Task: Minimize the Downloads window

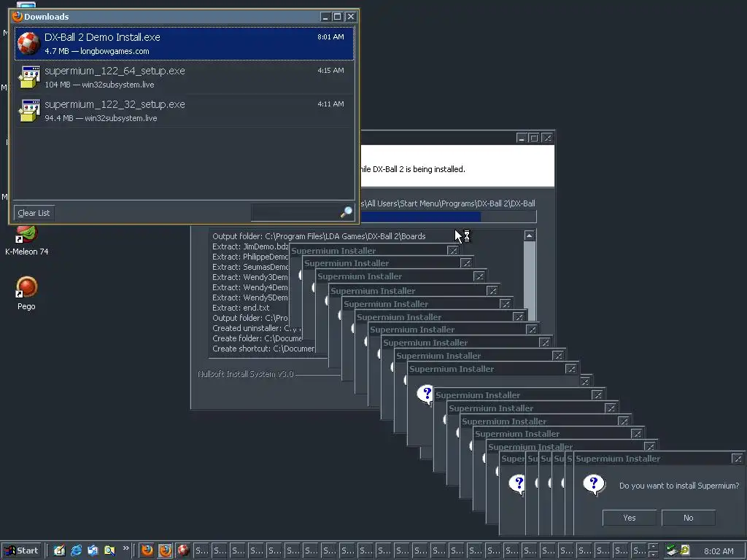Action: point(325,17)
